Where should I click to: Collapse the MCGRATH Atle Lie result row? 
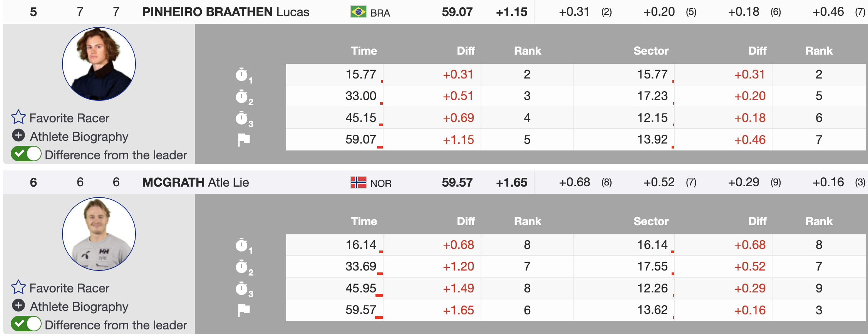pyautogui.click(x=195, y=182)
